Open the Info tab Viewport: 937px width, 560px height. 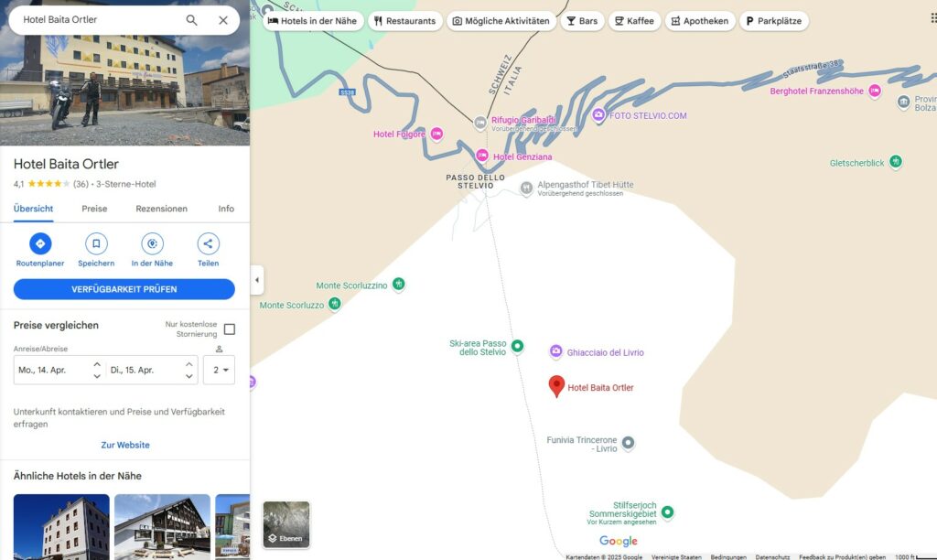tap(226, 209)
